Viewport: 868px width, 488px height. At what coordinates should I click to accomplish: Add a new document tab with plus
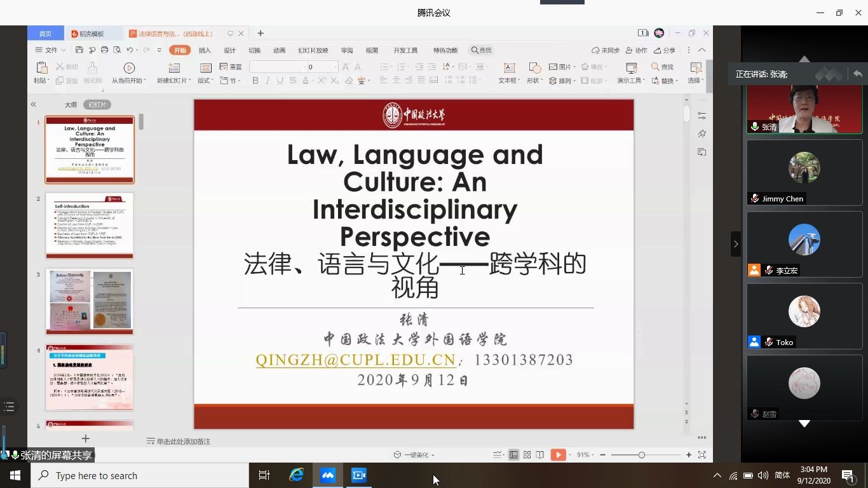click(x=261, y=33)
